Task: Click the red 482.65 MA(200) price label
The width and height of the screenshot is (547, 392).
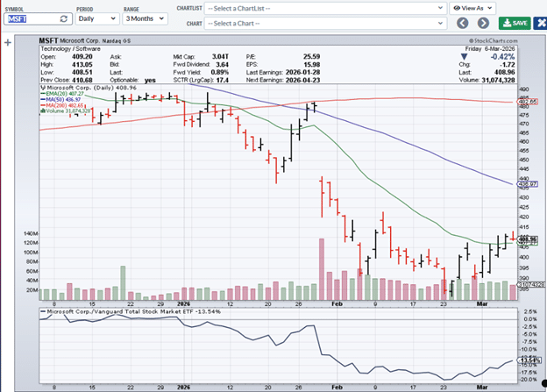Action: point(527,102)
